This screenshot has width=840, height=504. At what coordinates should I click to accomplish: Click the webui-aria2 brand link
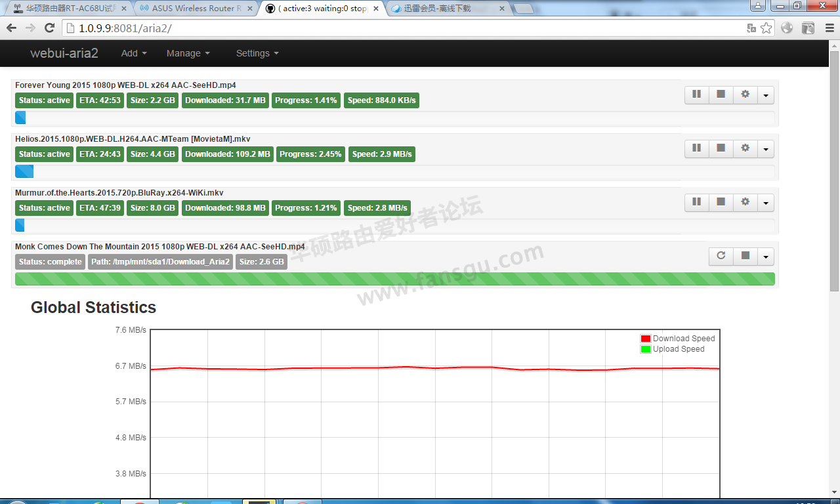64,53
